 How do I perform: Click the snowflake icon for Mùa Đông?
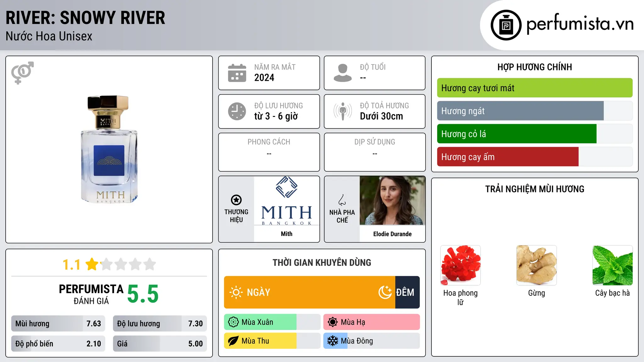click(332, 341)
